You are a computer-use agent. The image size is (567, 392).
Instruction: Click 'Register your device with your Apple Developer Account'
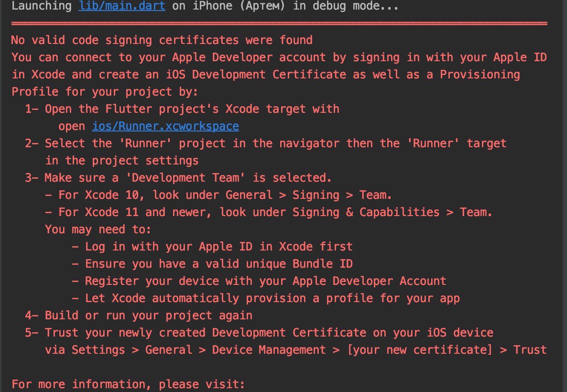[259, 281]
